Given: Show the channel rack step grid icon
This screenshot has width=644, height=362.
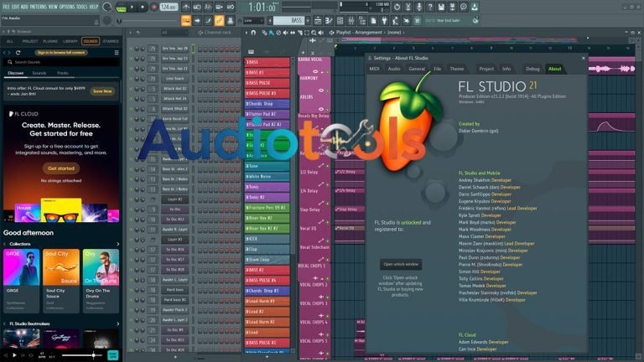Looking at the screenshot, I should (x=340, y=20).
